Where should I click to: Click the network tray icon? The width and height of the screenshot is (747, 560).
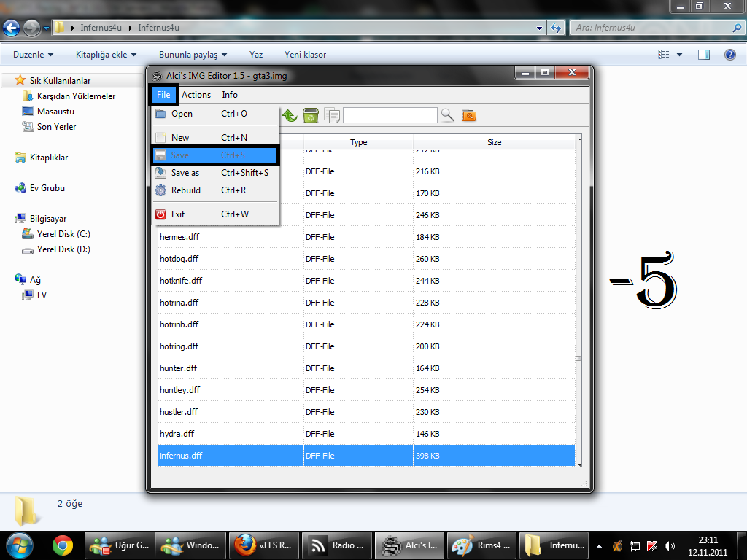(x=635, y=546)
